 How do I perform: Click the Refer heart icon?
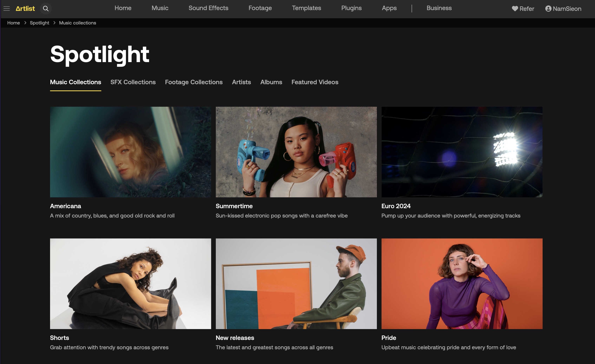pyautogui.click(x=515, y=9)
